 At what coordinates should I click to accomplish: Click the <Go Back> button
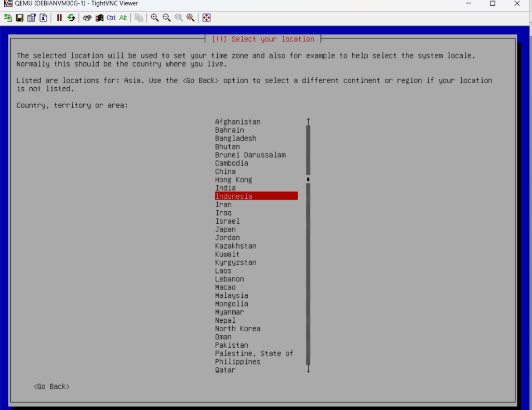coord(51,387)
